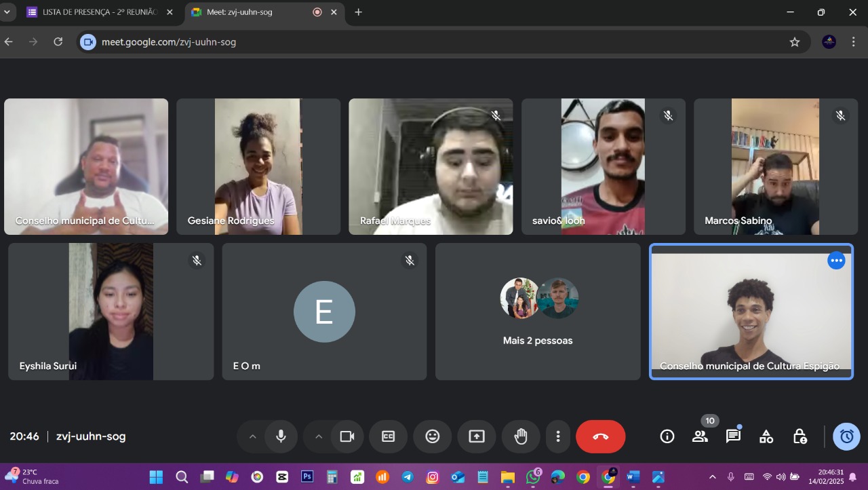The height and width of the screenshot is (490, 868).
Task: Open File Explorer from taskbar
Action: (x=508, y=477)
